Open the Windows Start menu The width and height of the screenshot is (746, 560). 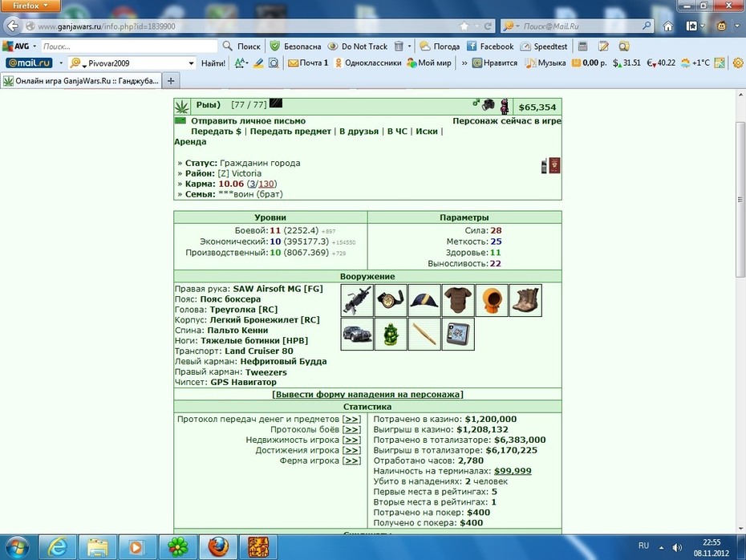coord(17,547)
